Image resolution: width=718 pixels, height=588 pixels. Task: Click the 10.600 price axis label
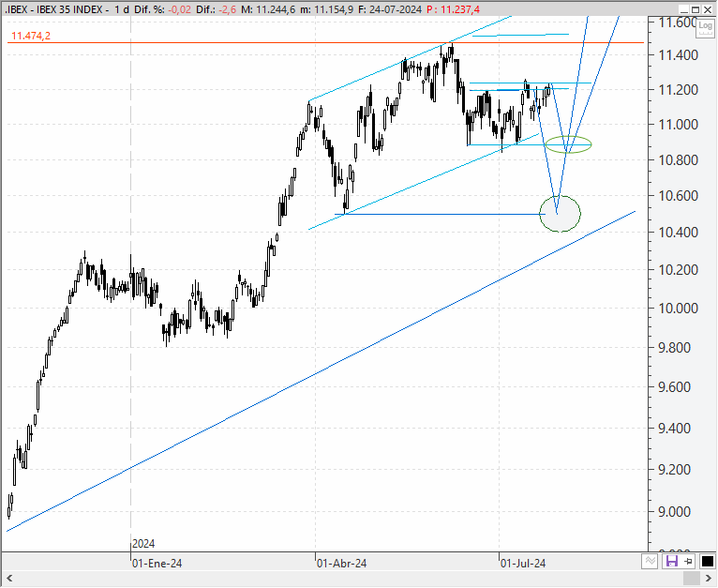pos(678,196)
